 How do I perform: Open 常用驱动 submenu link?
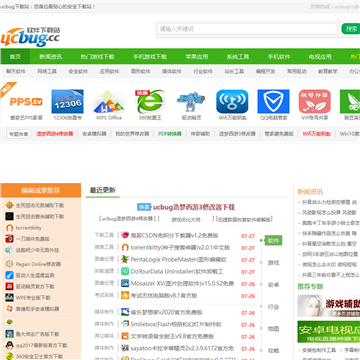297,71
